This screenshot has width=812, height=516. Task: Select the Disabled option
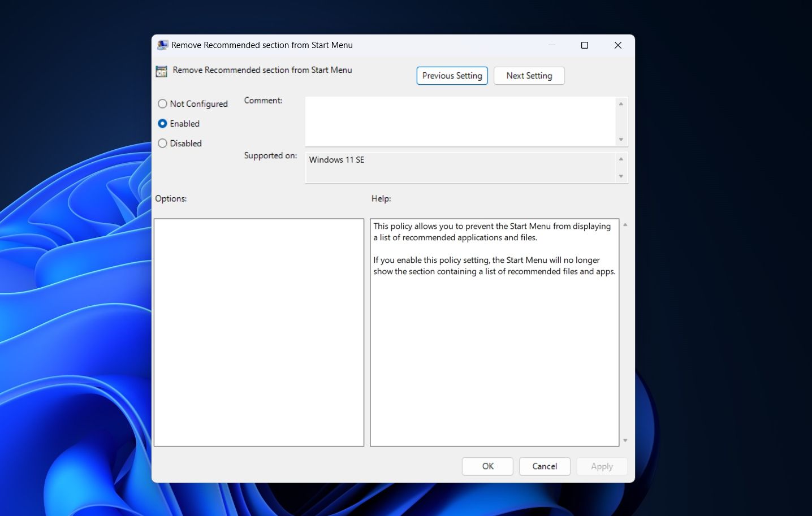[x=162, y=143]
